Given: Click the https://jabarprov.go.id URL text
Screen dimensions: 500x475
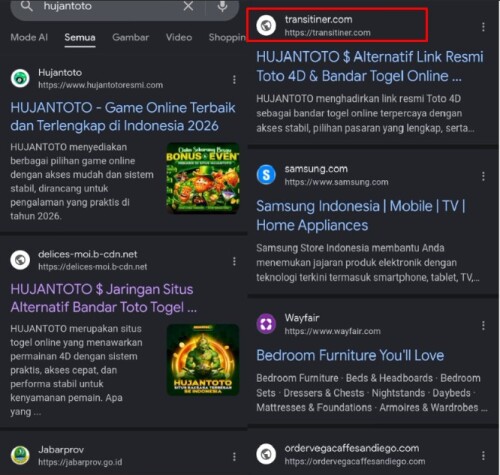Looking at the screenshot, I should (80, 462).
